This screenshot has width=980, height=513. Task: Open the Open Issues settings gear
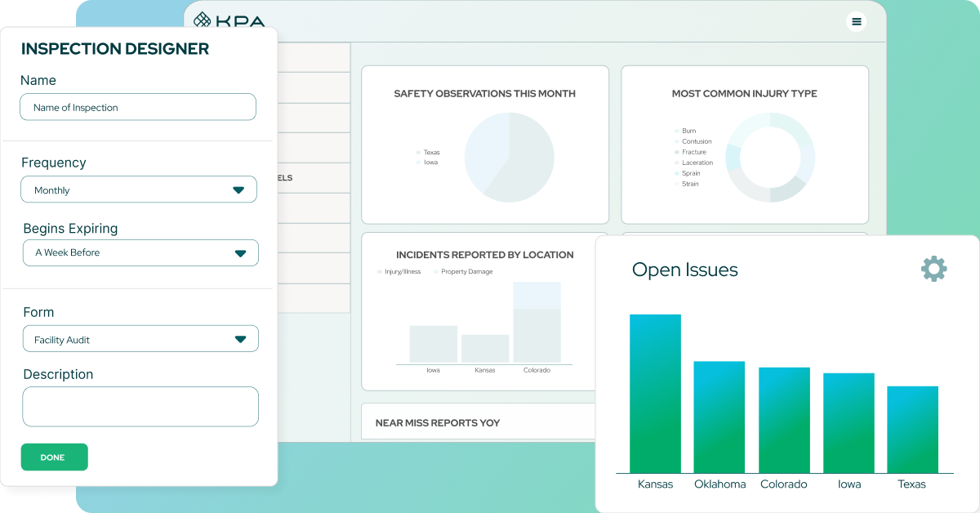tap(934, 268)
